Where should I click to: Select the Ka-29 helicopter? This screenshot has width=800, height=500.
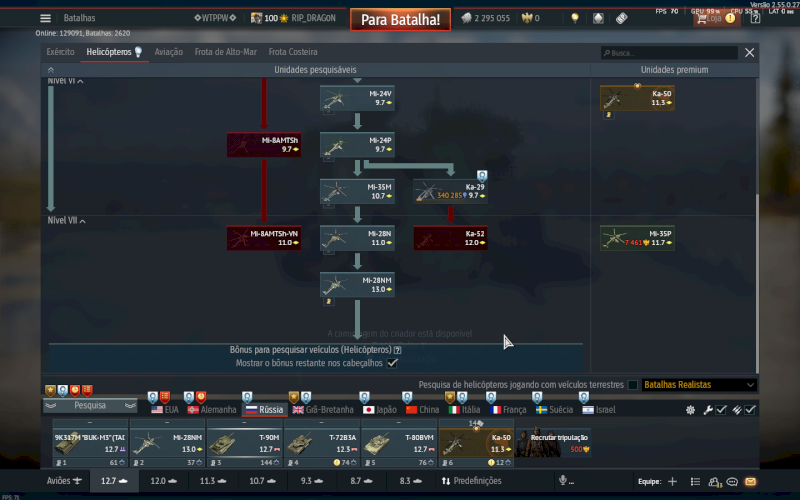pos(451,191)
